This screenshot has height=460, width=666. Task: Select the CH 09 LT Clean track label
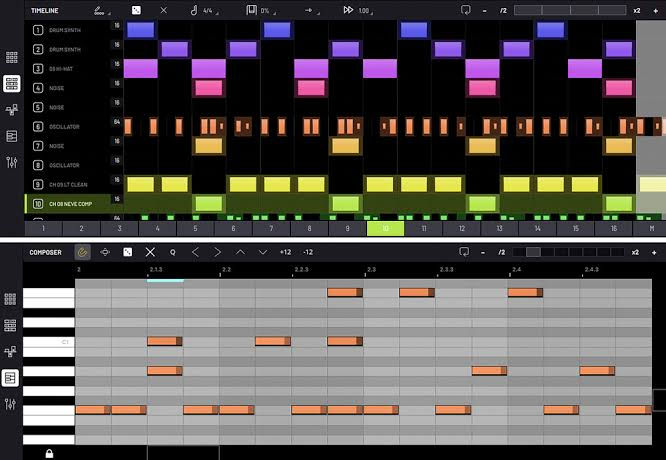tap(68, 185)
